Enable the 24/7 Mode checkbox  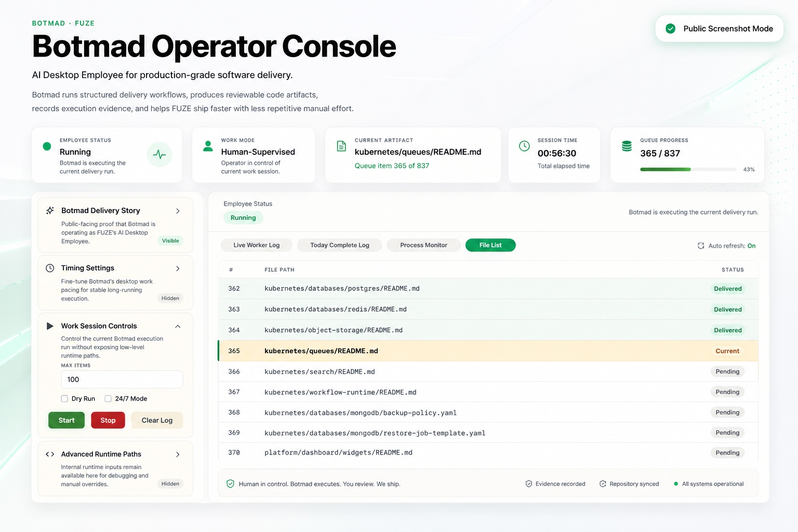click(x=108, y=398)
